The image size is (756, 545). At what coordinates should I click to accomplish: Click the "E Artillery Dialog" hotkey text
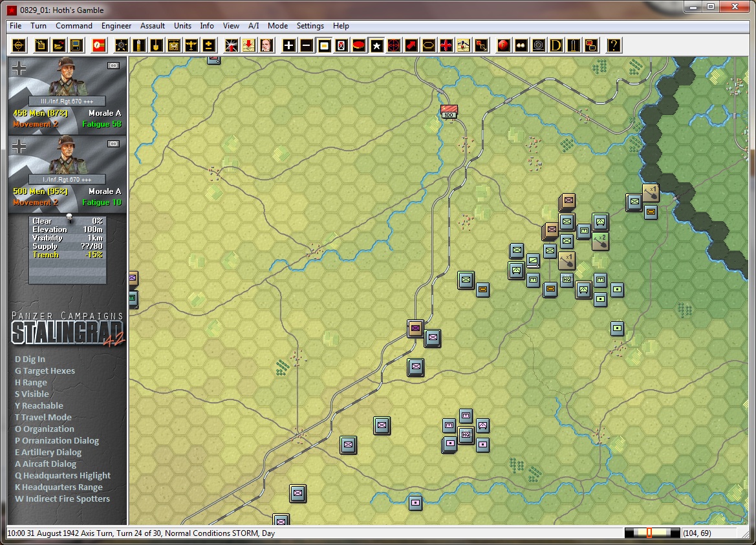click(x=49, y=452)
